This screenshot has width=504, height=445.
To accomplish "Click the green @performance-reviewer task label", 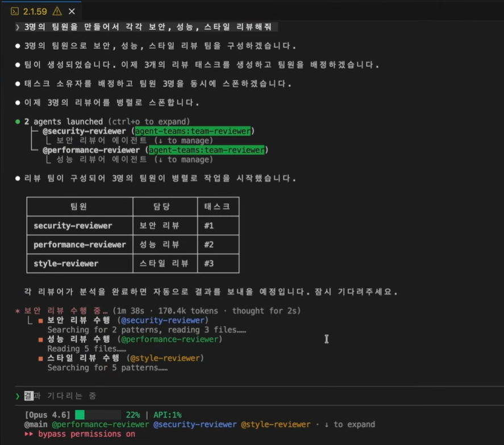I will (170, 339).
